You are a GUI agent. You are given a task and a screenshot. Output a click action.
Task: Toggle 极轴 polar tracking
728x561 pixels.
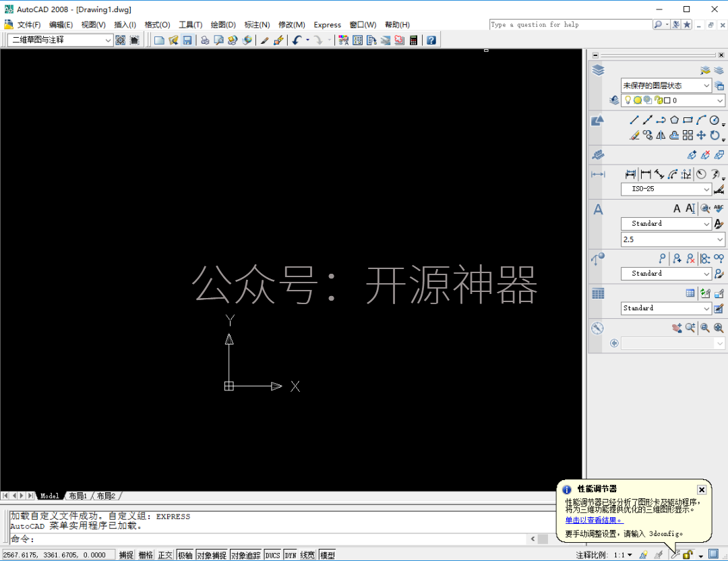point(185,555)
